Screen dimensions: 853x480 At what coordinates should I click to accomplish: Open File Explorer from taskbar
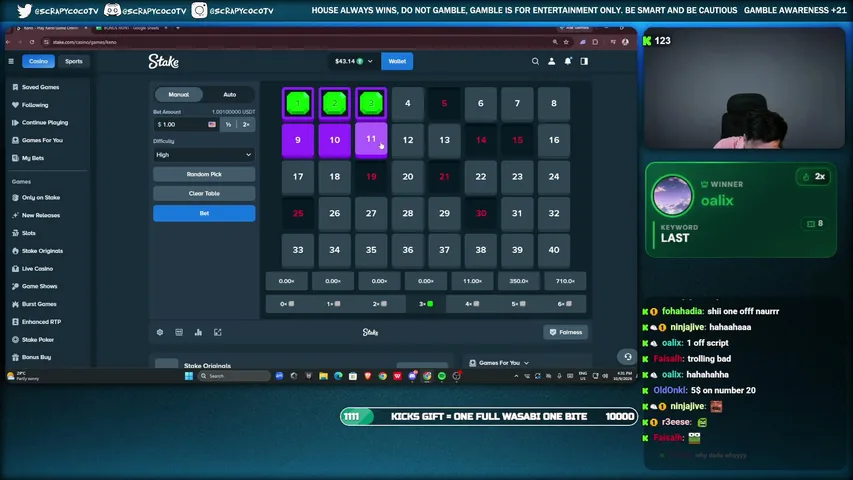[x=323, y=376]
